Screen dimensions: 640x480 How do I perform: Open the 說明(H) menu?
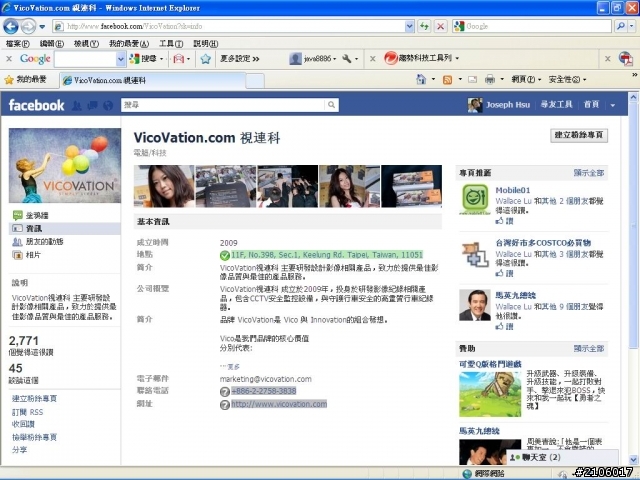tap(205, 43)
